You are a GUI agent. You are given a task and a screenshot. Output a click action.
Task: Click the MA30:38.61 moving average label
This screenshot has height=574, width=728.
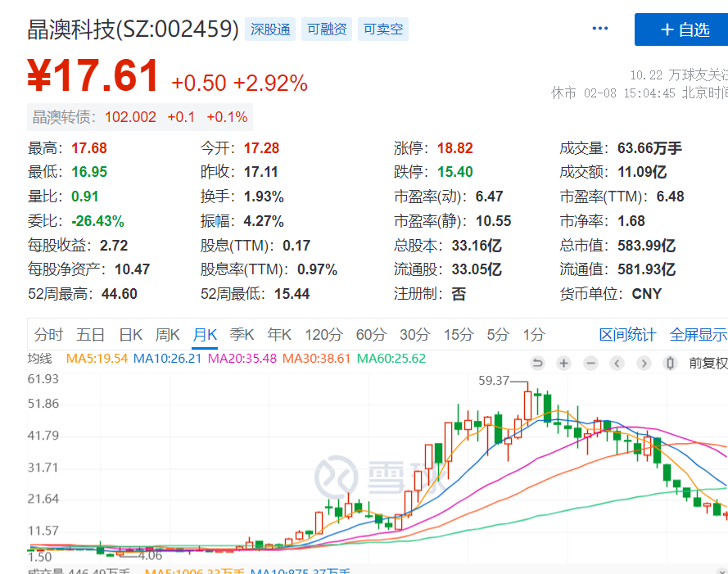pos(316,359)
